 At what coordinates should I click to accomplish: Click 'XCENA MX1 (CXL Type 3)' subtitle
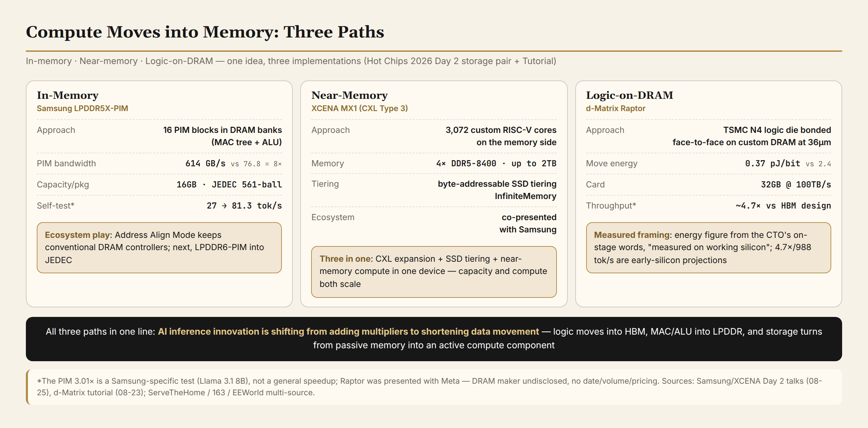[x=359, y=108]
